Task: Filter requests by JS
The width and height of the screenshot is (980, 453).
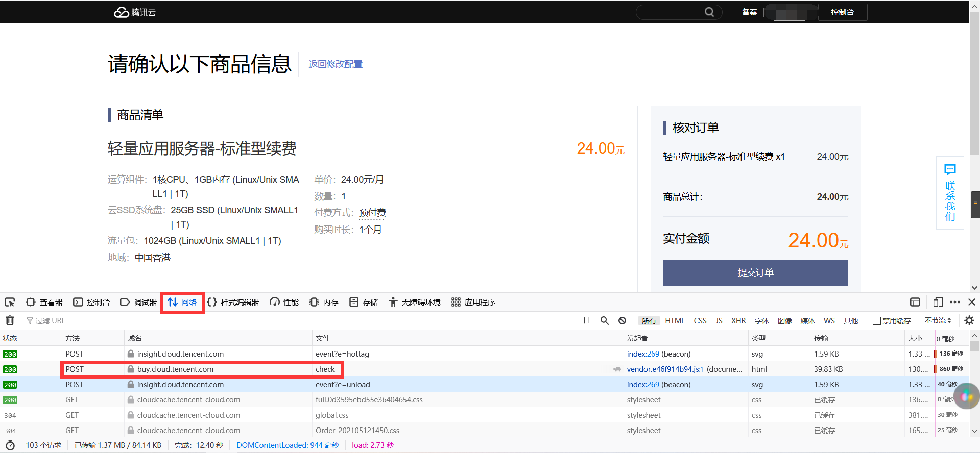Action: click(719, 320)
